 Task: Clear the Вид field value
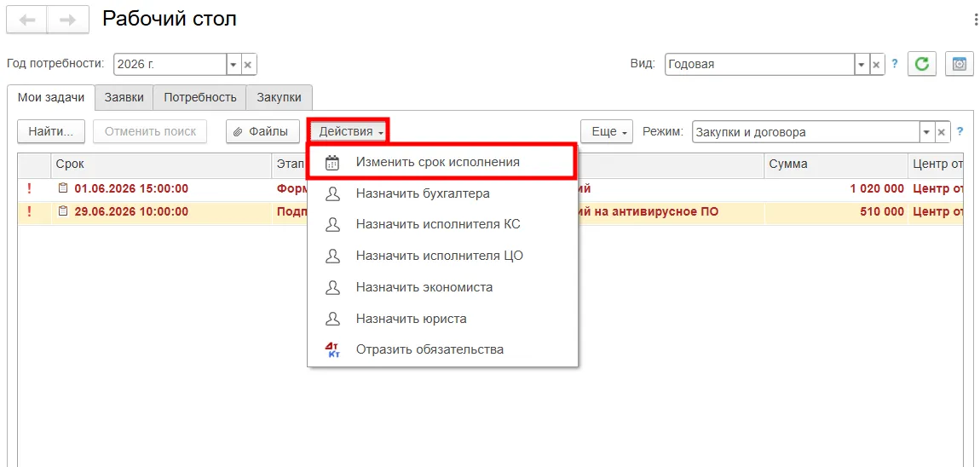pyautogui.click(x=876, y=64)
